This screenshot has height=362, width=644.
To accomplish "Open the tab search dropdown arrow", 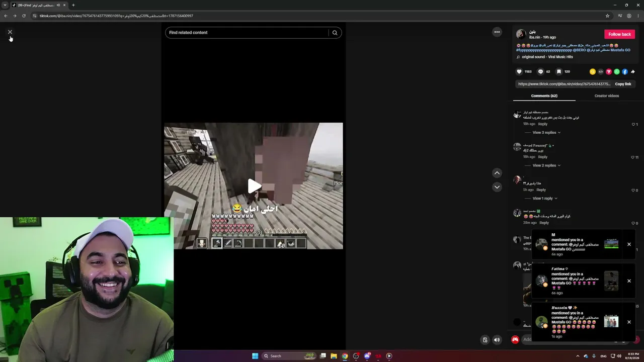I will tap(5, 5).
